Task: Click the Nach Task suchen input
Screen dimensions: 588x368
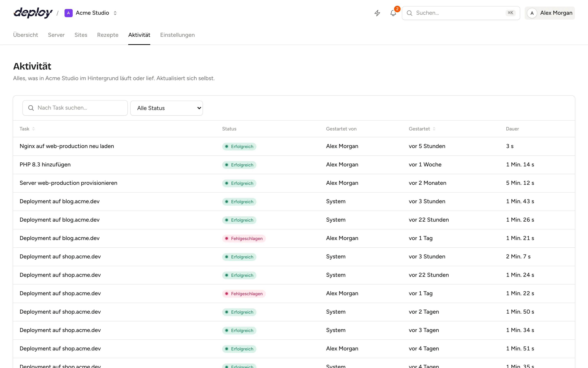Action: point(75,108)
